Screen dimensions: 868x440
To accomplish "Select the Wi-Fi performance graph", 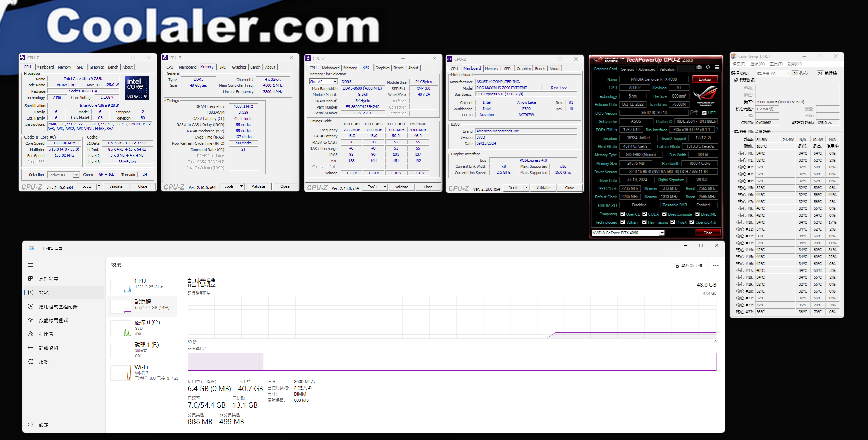I will coord(121,373).
